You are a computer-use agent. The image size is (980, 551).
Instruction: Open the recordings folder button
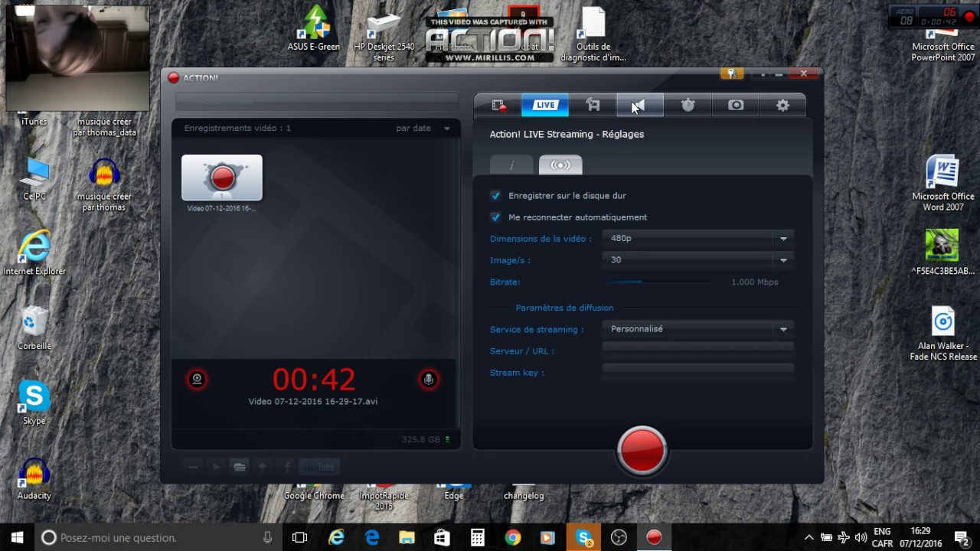pyautogui.click(x=240, y=467)
